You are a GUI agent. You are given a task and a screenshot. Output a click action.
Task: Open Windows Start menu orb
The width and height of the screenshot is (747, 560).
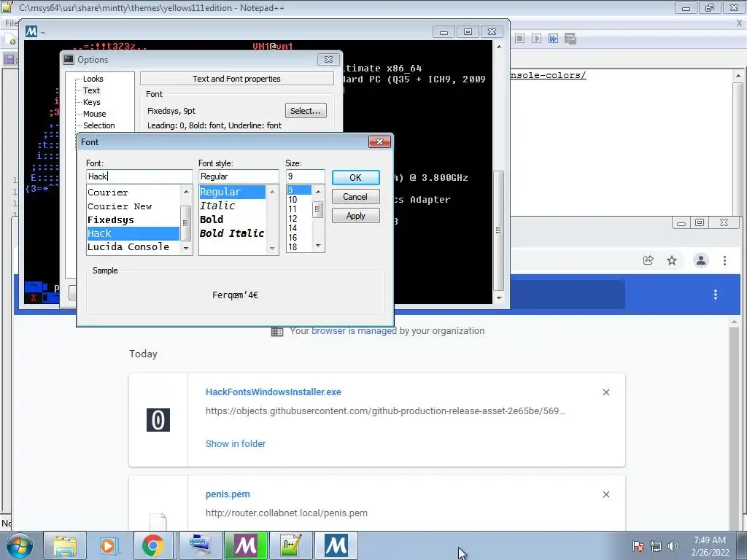(19, 545)
